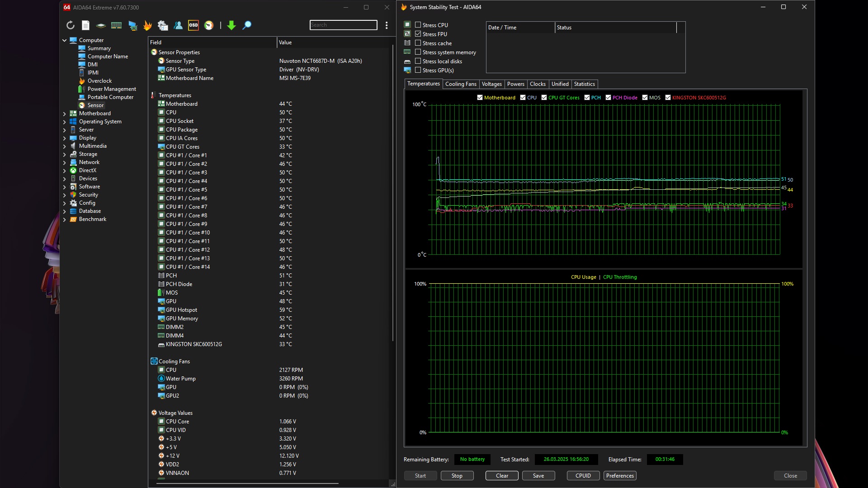
Task: Open Preferences in stability test
Action: click(x=620, y=476)
